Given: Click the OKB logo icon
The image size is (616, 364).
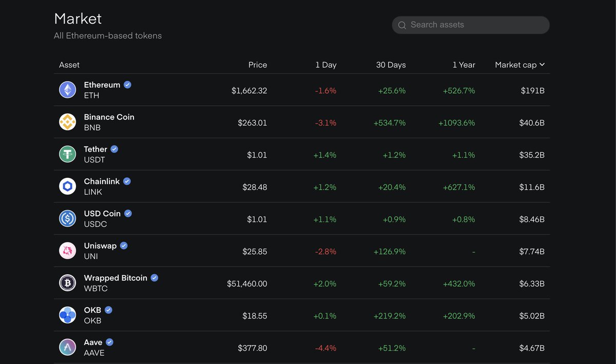Looking at the screenshot, I should pos(67,315).
